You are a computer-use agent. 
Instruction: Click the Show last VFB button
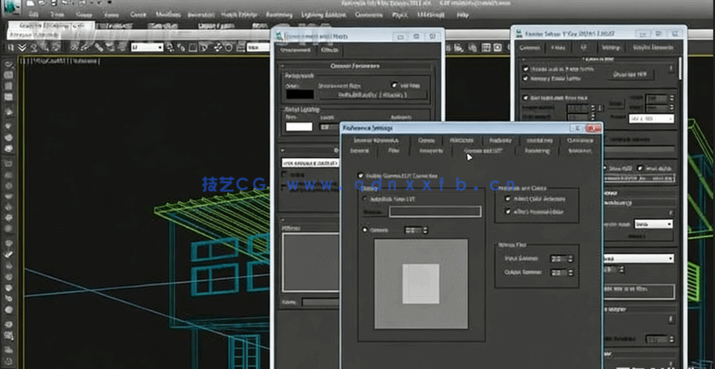point(632,74)
